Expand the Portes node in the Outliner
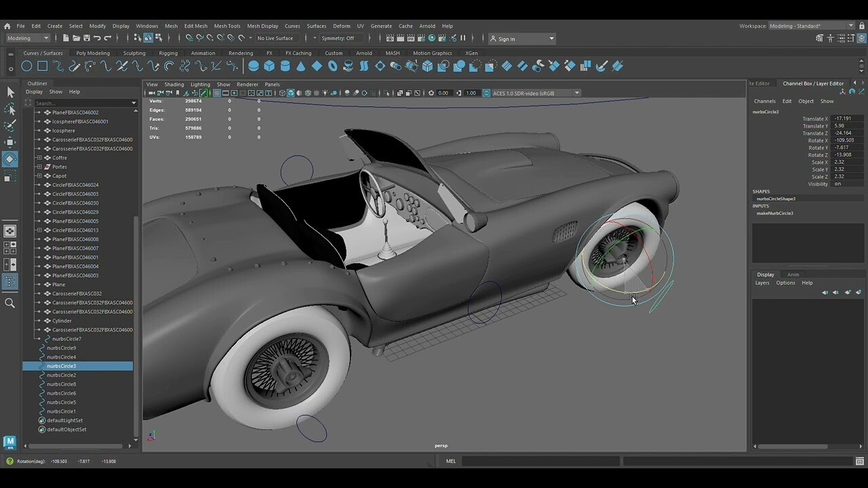 pos(39,167)
